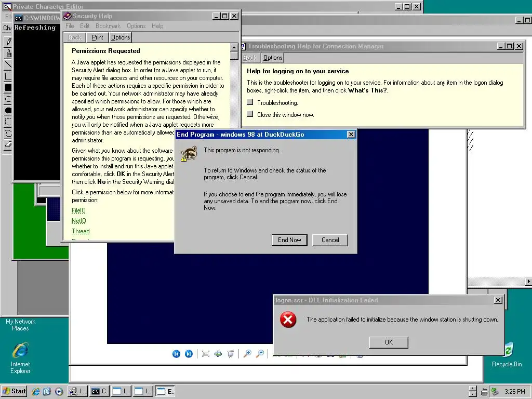
Task: Select the Straight Line tool in character editor
Action: (x=8, y=64)
